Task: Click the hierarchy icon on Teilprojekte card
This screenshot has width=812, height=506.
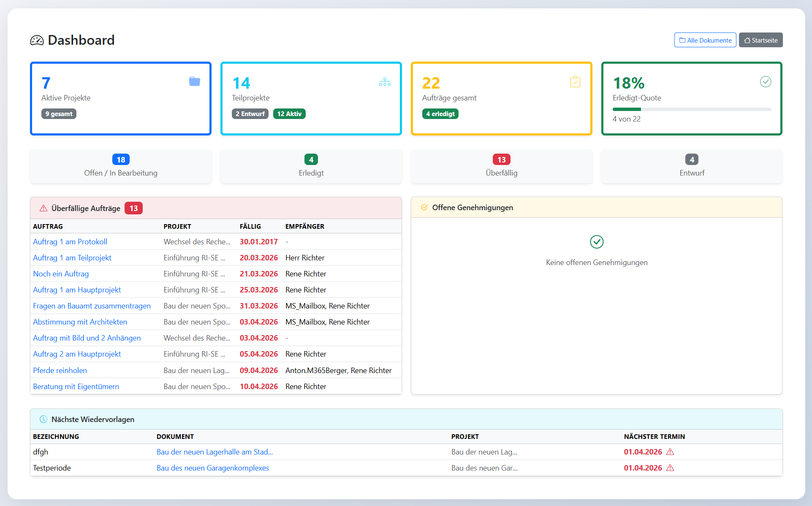Action: point(385,81)
